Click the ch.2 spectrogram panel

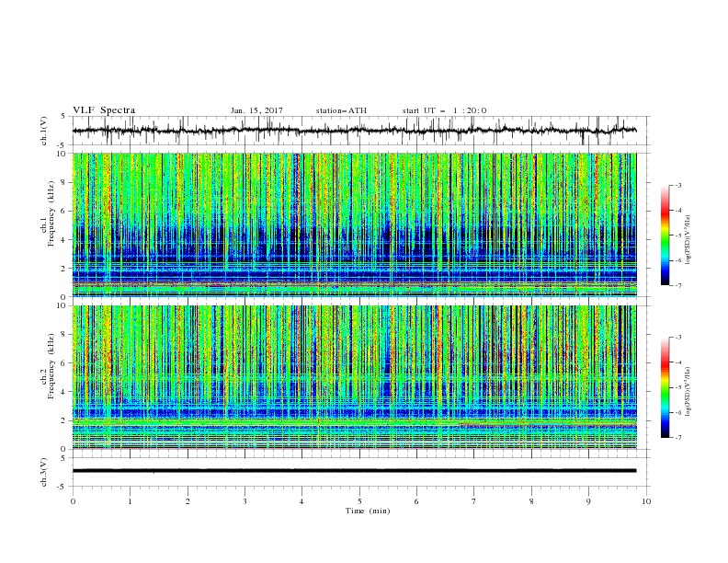pos(355,377)
